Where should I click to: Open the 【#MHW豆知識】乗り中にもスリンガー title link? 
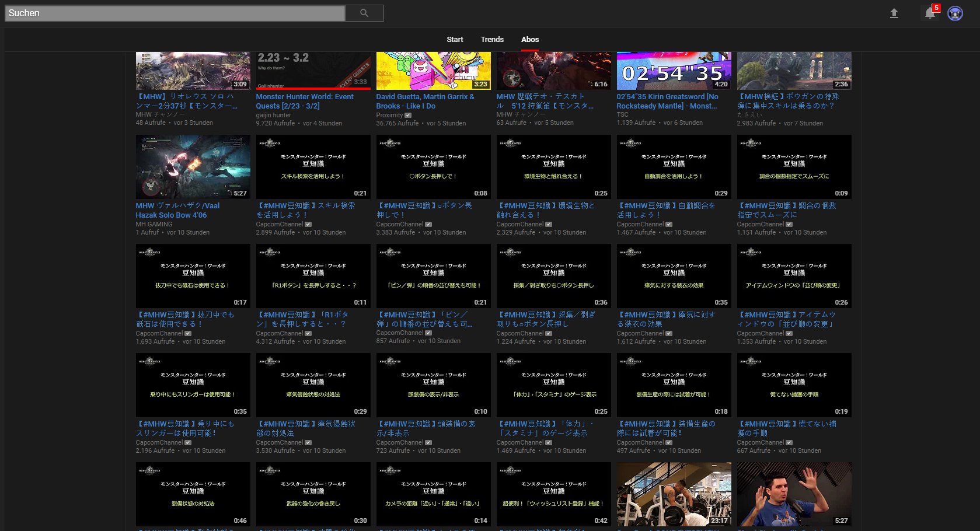click(x=185, y=428)
